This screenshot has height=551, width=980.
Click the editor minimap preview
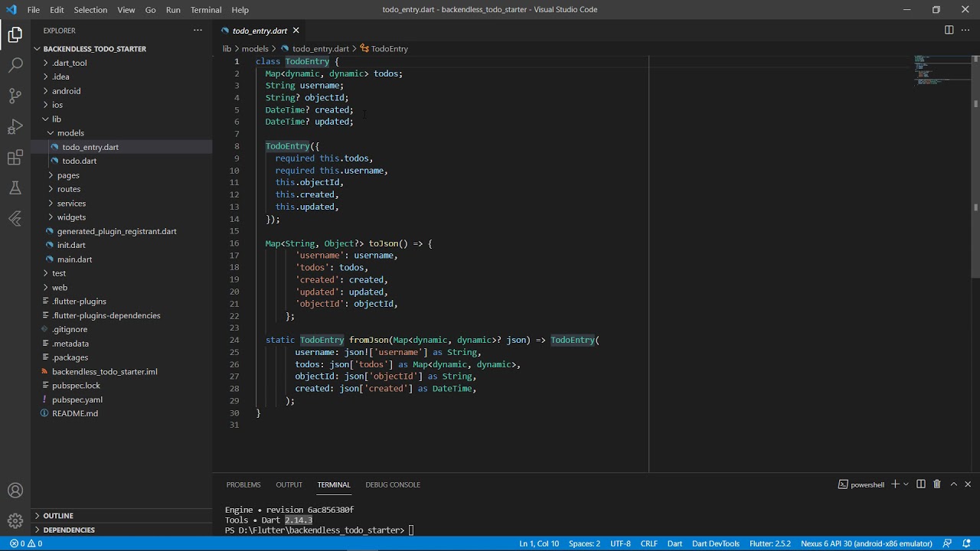(x=942, y=69)
